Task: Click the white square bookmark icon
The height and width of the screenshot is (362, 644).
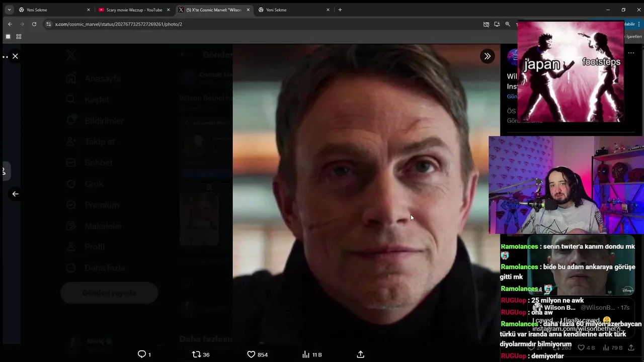Action: [8, 37]
